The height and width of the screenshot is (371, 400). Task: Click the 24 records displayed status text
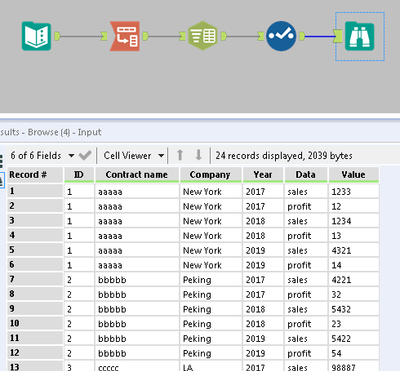tap(284, 156)
